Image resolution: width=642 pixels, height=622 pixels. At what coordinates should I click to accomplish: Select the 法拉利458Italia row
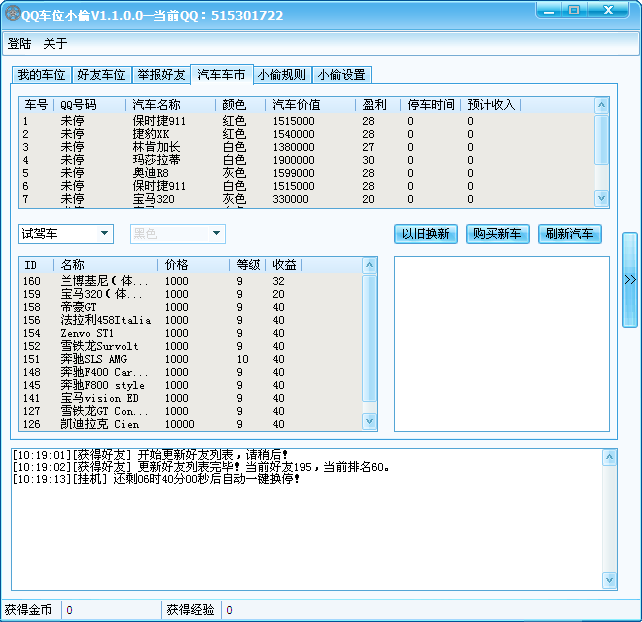pyautogui.click(x=191, y=320)
